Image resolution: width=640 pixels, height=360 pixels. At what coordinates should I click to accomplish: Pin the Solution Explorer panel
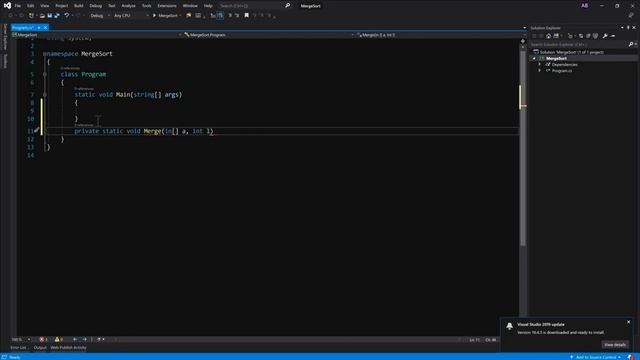point(628,28)
